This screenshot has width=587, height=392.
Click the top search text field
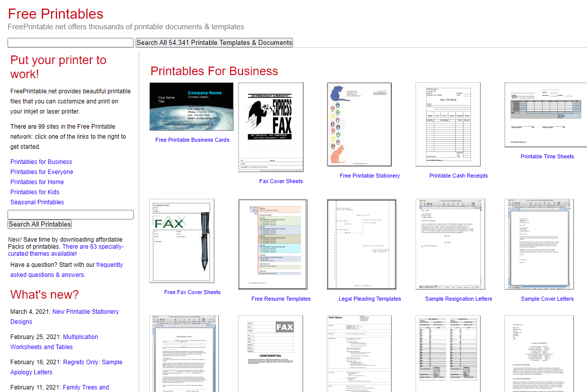pyautogui.click(x=71, y=43)
